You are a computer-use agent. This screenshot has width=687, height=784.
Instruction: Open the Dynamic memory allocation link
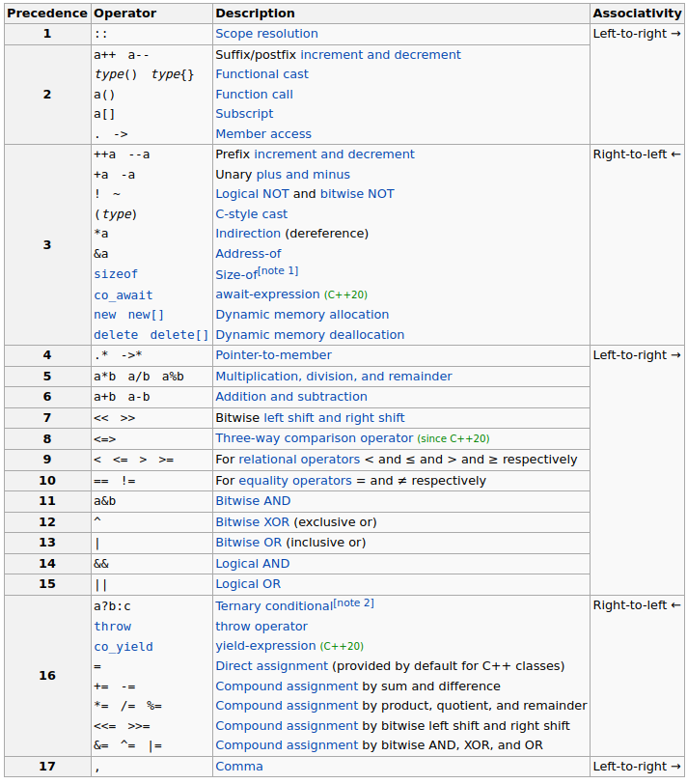(302, 315)
